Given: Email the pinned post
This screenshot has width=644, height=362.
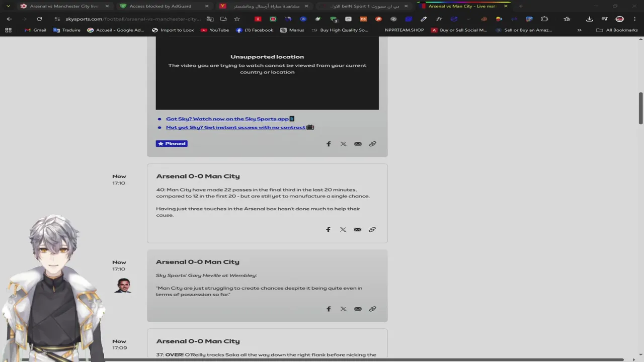Looking at the screenshot, I should (x=358, y=144).
